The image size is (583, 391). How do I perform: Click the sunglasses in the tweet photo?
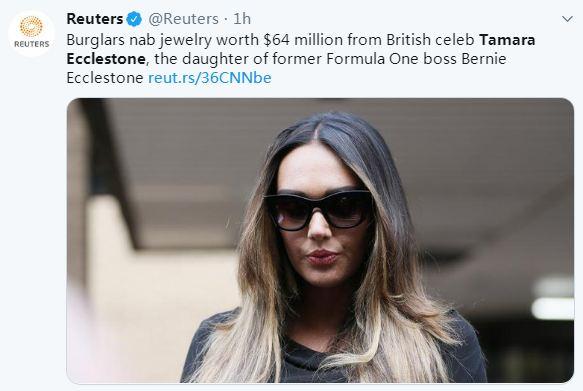(x=319, y=209)
